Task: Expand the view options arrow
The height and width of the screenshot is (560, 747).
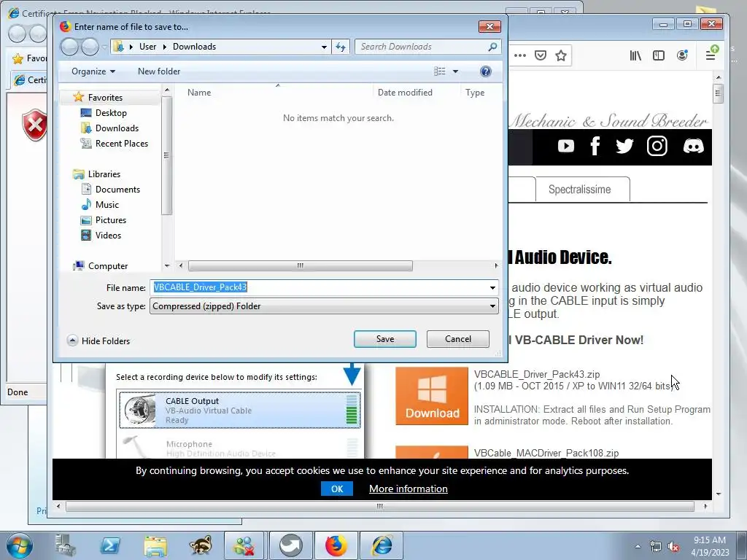Action: coord(455,71)
